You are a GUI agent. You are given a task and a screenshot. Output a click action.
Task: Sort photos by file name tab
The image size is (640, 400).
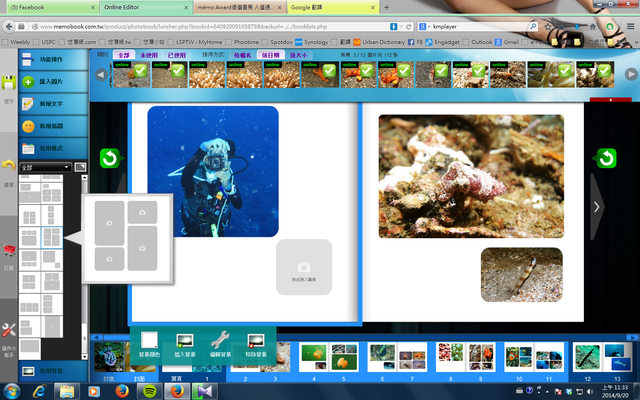242,55
